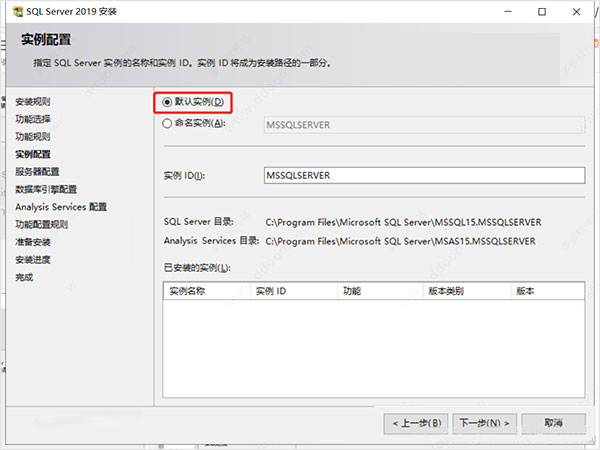Open the 安装规则 step
The height and width of the screenshot is (450, 600).
(33, 101)
